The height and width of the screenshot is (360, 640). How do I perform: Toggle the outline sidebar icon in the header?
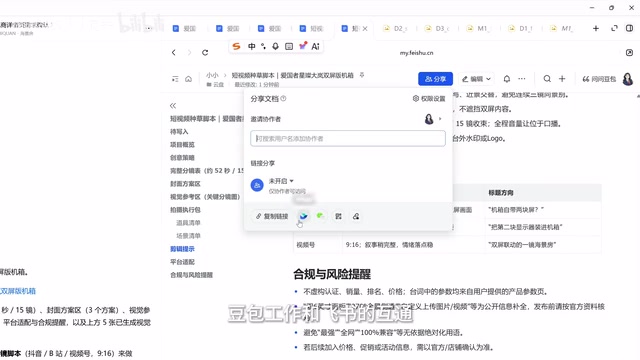175,79
